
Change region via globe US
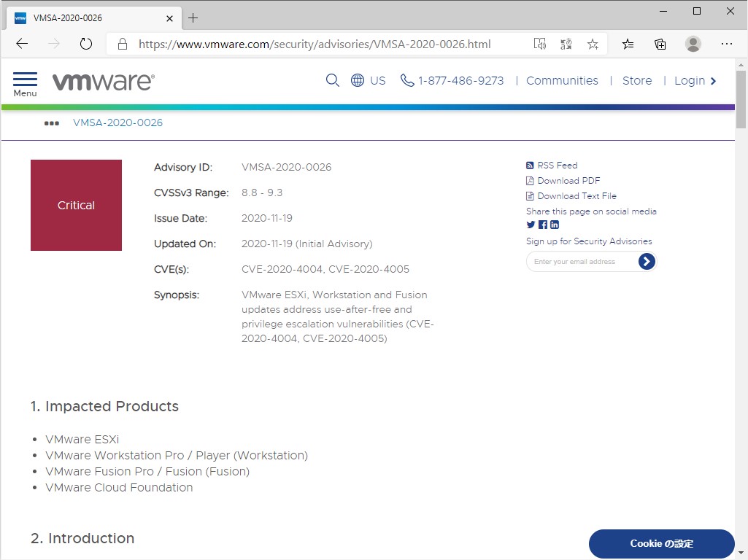368,80
